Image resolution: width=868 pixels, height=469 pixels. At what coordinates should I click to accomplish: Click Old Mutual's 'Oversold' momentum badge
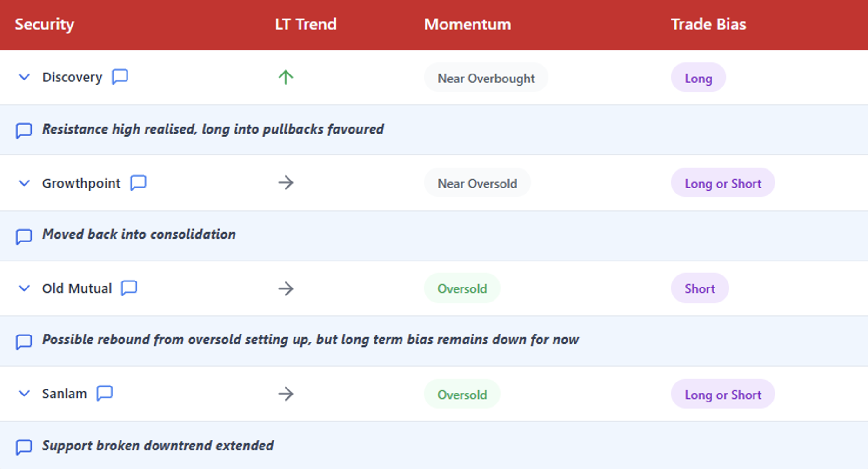coord(462,288)
